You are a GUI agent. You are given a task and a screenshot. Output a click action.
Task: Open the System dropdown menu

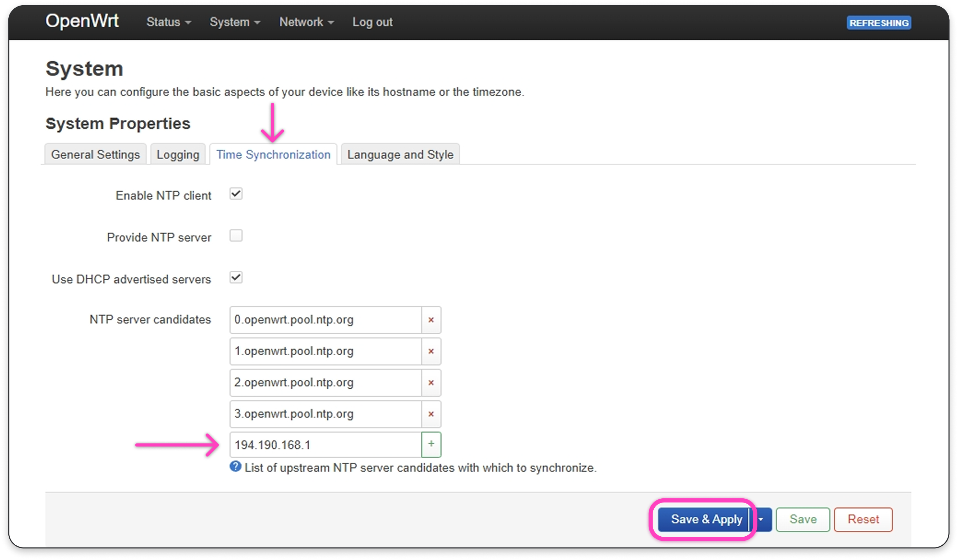coord(235,22)
